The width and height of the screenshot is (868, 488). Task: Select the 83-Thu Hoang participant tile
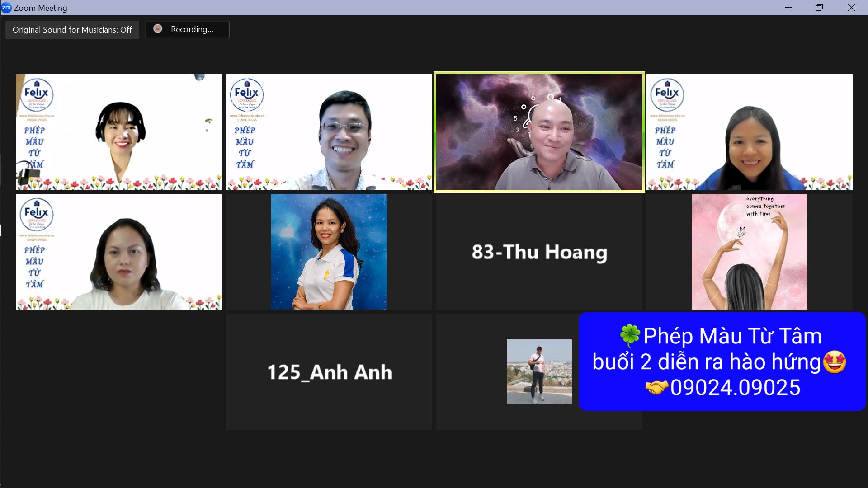539,252
